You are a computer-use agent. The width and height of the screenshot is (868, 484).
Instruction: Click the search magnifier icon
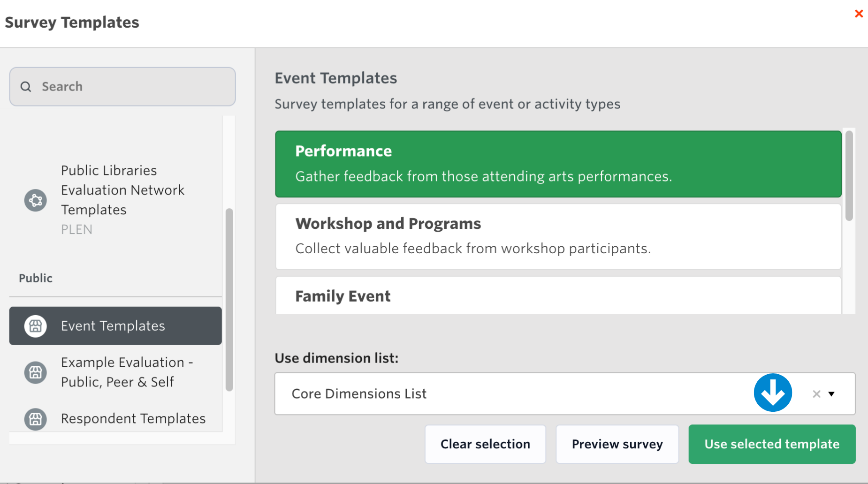pyautogui.click(x=26, y=87)
